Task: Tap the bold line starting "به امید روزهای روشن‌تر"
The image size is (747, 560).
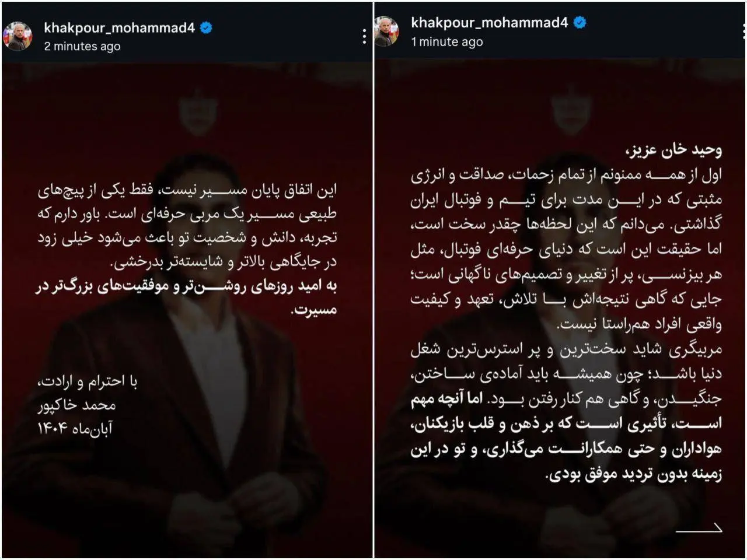Action: [x=186, y=299]
